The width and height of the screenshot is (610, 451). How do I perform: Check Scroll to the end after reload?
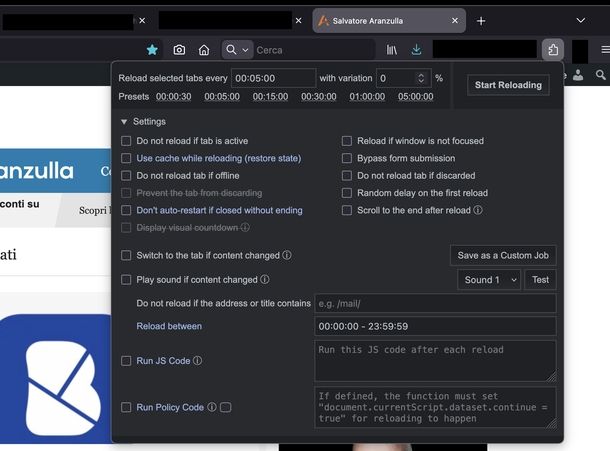347,210
